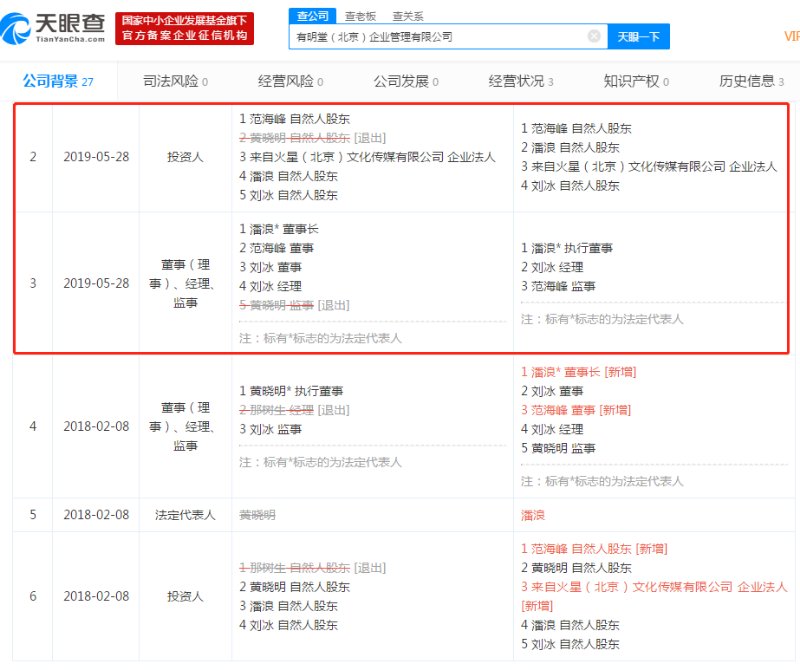Image resolution: width=800 pixels, height=670 pixels.
Task: Open the 经营风险 tab
Action: [x=290, y=81]
